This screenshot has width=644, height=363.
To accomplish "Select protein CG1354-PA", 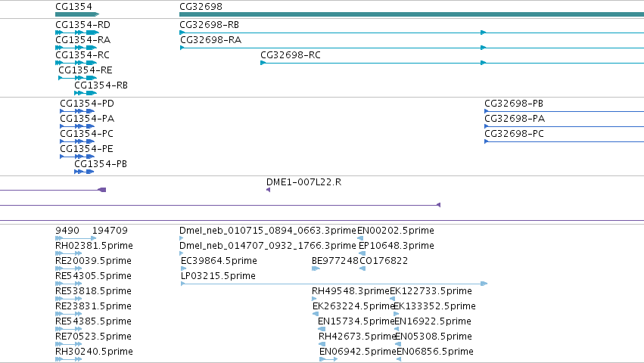I will (x=87, y=119).
